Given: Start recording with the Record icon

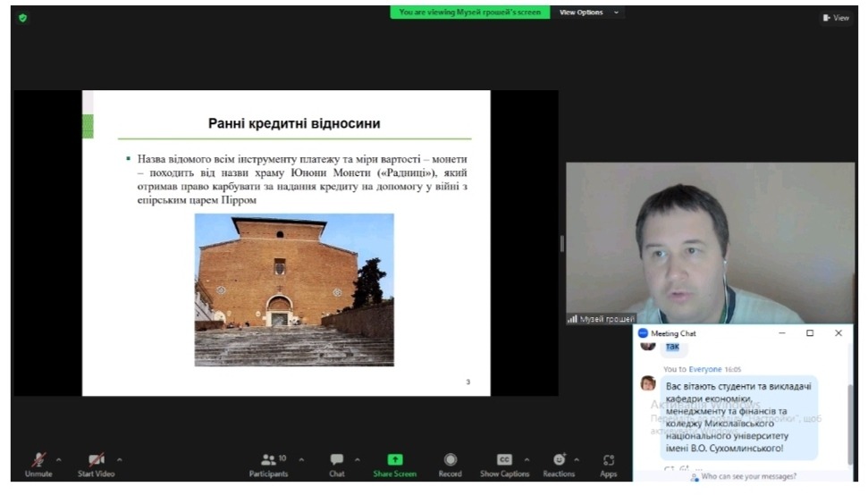Looking at the screenshot, I should (450, 459).
